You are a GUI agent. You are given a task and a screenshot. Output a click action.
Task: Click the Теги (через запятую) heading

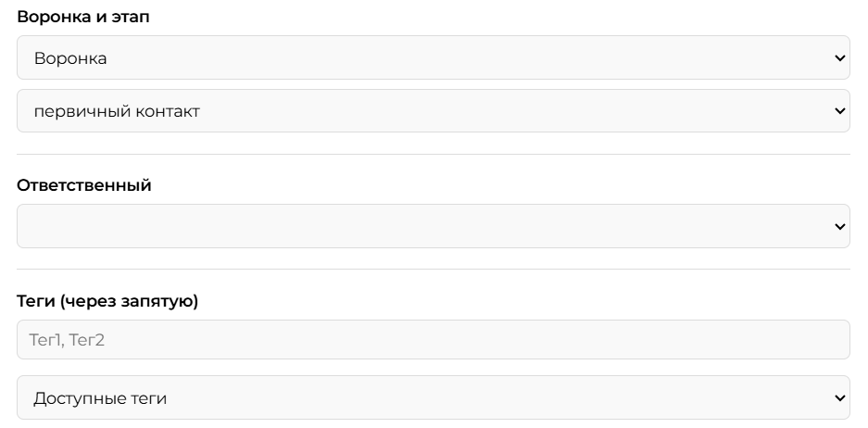coord(107,301)
